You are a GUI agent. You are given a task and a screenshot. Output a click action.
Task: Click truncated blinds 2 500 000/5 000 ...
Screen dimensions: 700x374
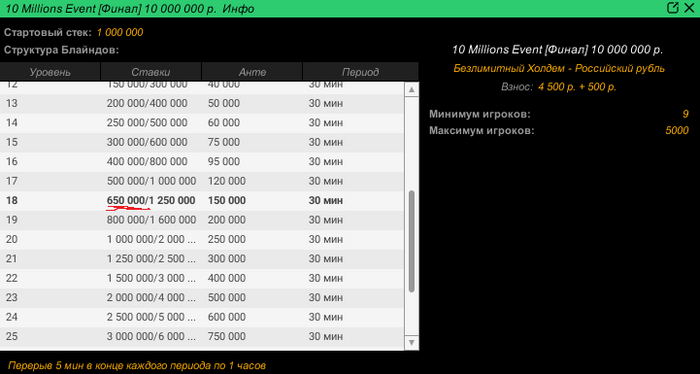pos(151,317)
